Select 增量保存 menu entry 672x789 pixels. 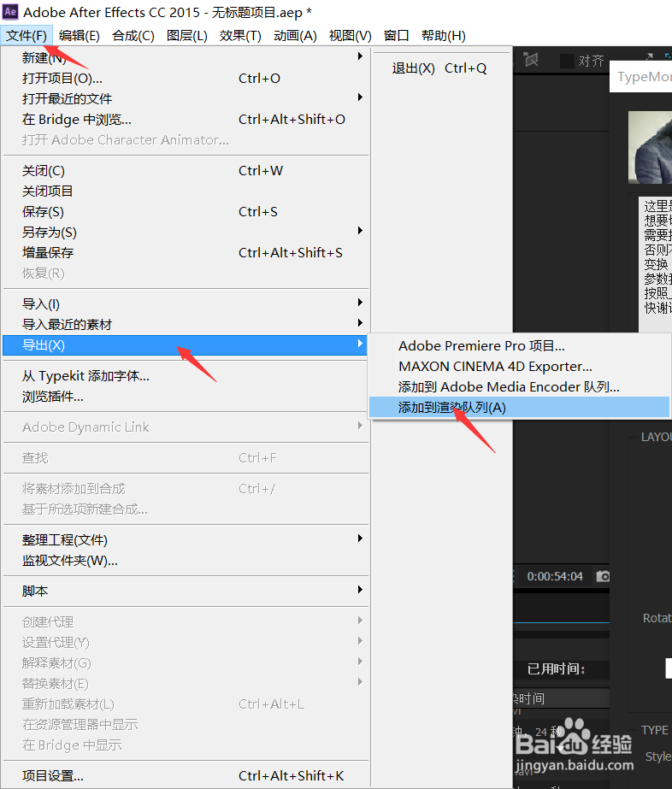186,253
